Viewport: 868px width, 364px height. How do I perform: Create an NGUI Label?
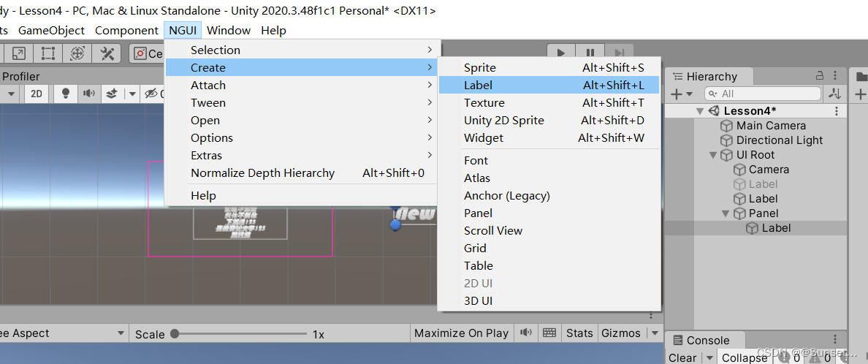pyautogui.click(x=549, y=86)
